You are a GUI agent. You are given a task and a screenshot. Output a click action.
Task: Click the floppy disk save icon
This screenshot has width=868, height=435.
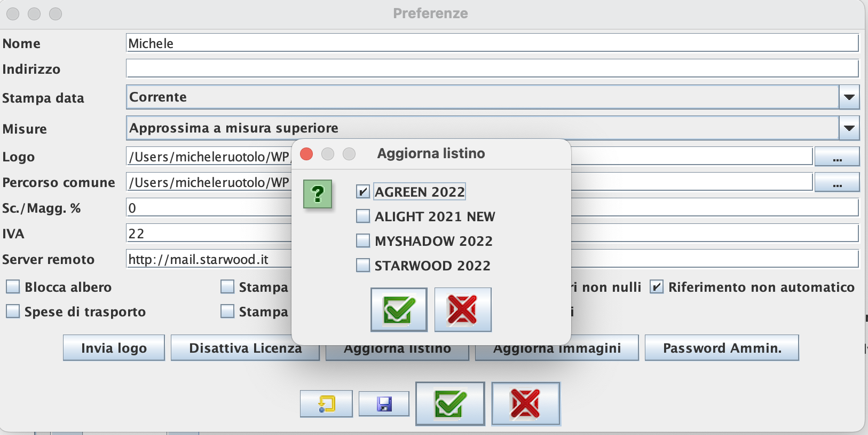(x=384, y=403)
